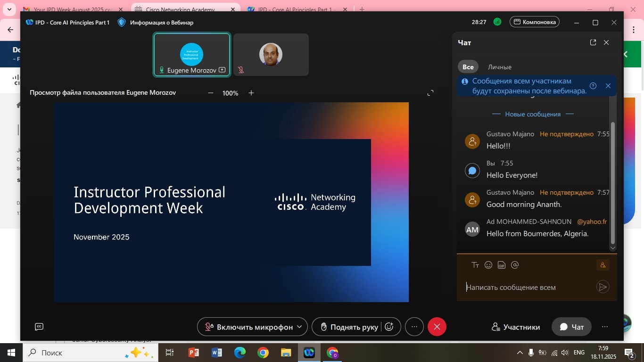644x362 pixels.
Task: Expand the microphone options arrow
Action: (x=299, y=327)
